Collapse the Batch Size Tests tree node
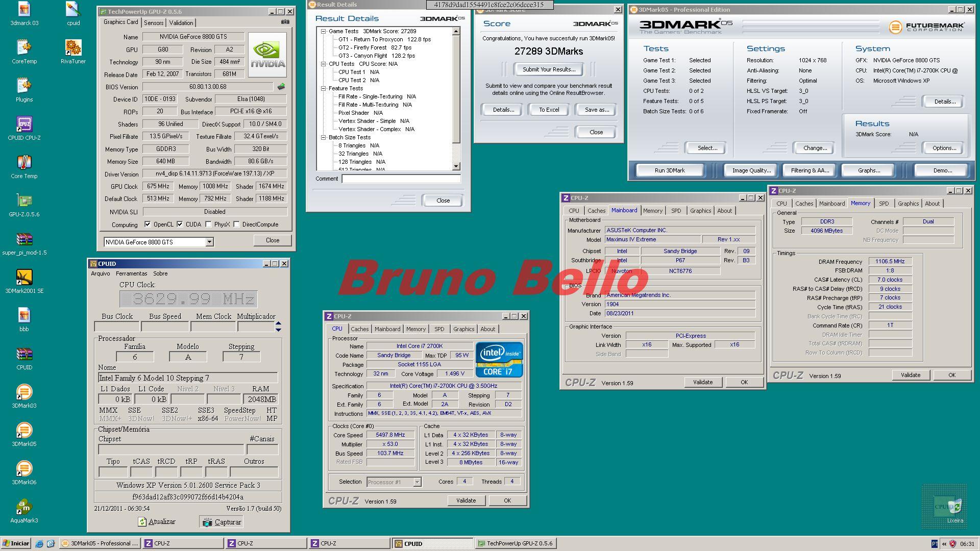Viewport: 980px width, 551px height. [323, 137]
